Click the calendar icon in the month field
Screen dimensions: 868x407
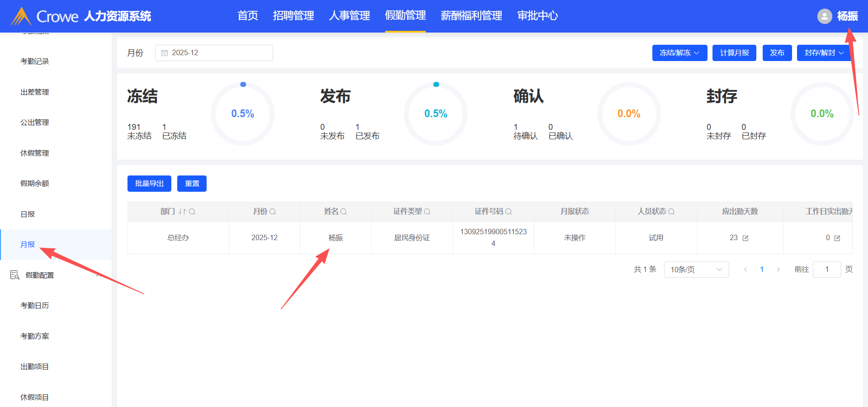coord(165,53)
